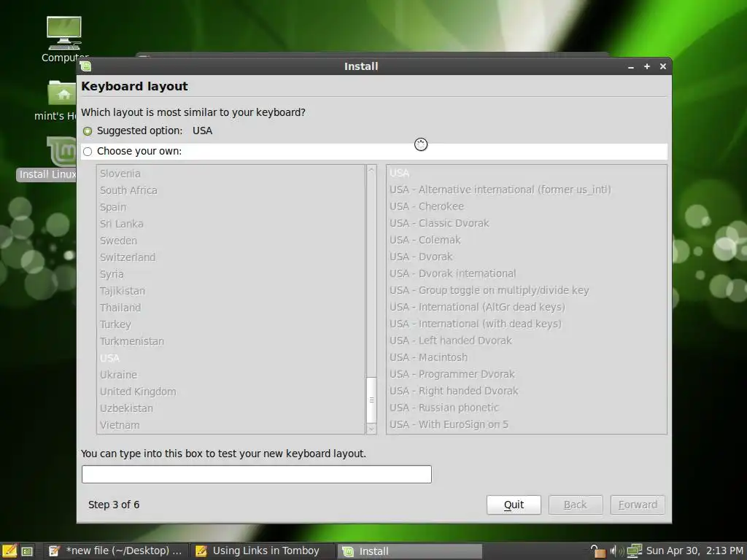Select USA - Classic Dvorak variant
This screenshot has width=747, height=560.
[x=527, y=223]
